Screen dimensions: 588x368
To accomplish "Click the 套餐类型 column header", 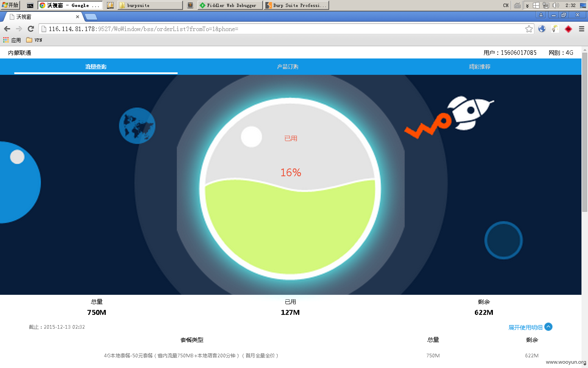I will click(x=192, y=340).
